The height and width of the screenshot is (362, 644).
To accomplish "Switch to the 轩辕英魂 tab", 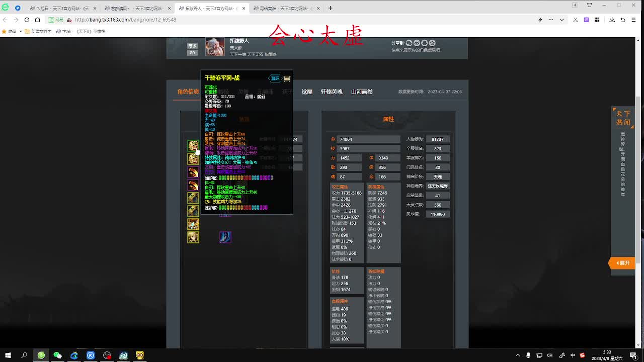I will [332, 92].
